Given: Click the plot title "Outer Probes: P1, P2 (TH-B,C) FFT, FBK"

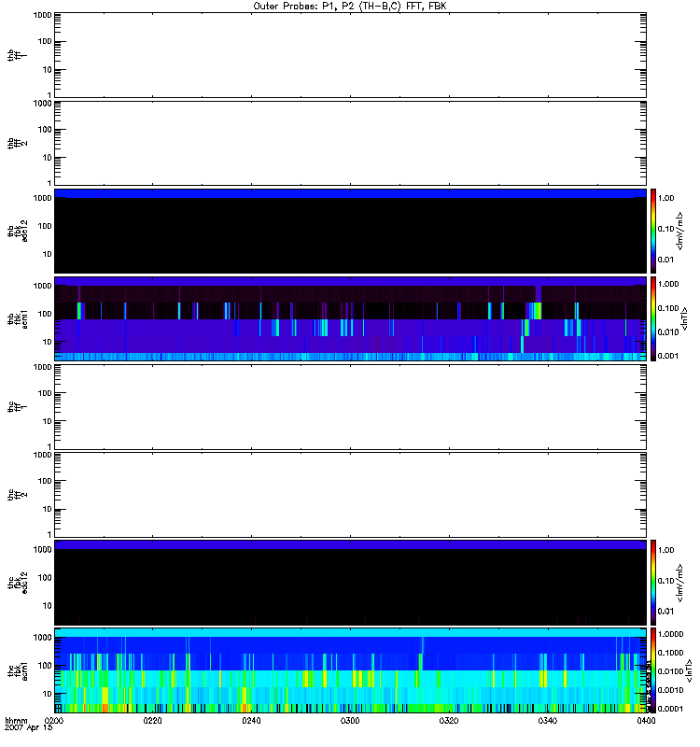Looking at the screenshot, I should [350, 7].
